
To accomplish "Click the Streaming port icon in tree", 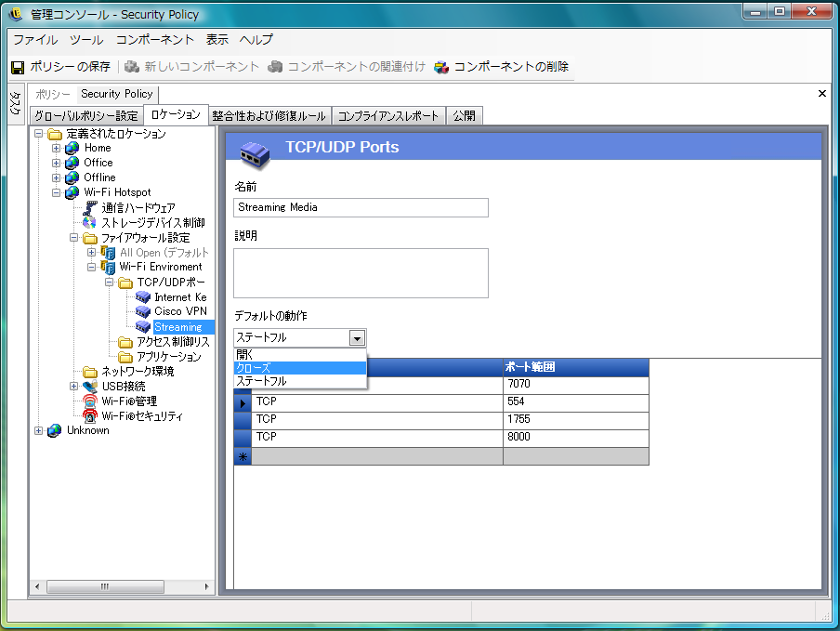I will coord(142,327).
